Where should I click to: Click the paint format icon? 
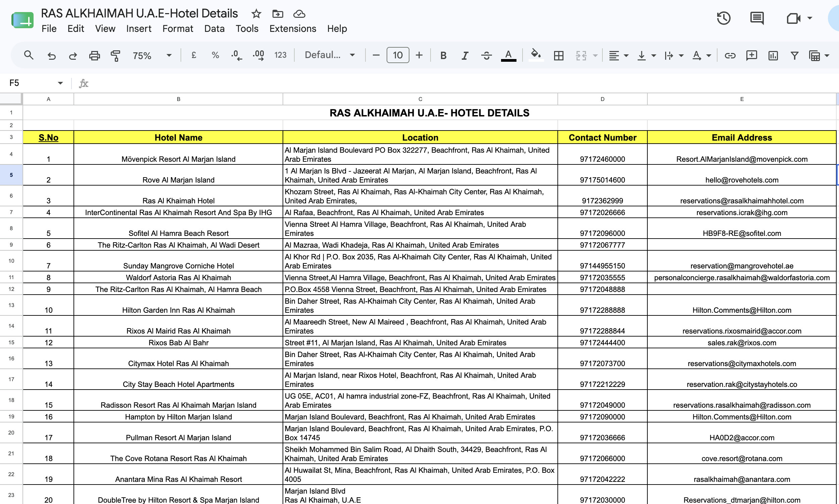[x=115, y=55]
